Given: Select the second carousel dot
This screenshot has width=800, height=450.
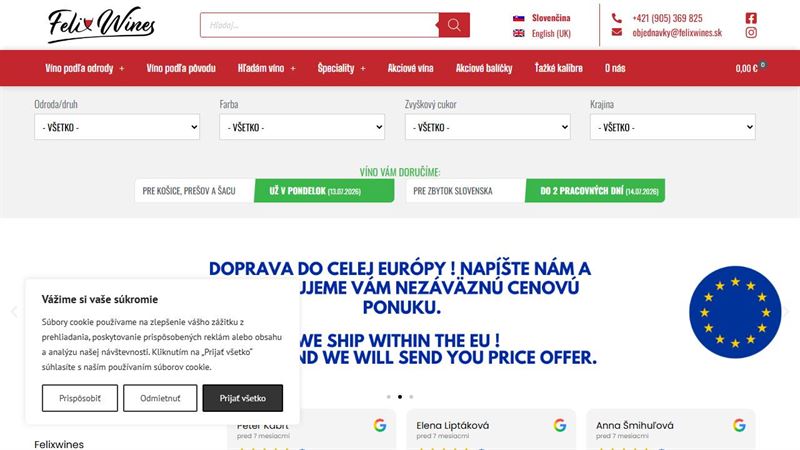Looking at the screenshot, I should pyautogui.click(x=400, y=396).
